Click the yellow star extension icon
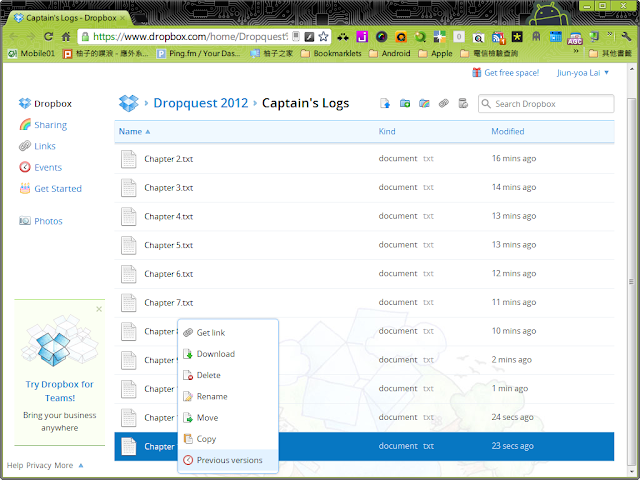Screen dimensions: 640x480 [x=517, y=37]
